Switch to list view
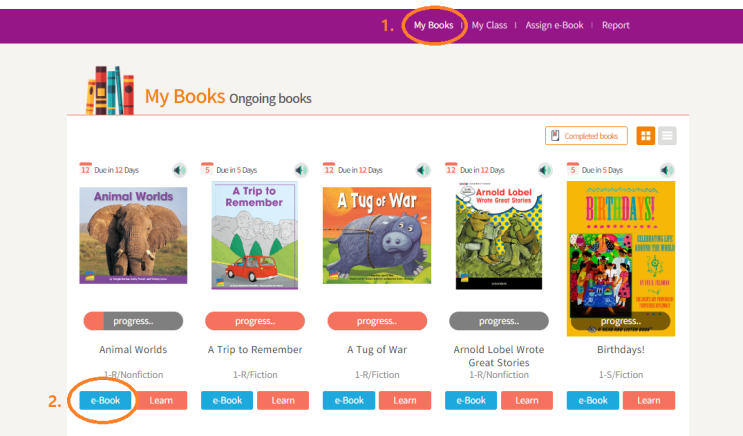Image resolution: width=743 pixels, height=436 pixels. click(667, 136)
